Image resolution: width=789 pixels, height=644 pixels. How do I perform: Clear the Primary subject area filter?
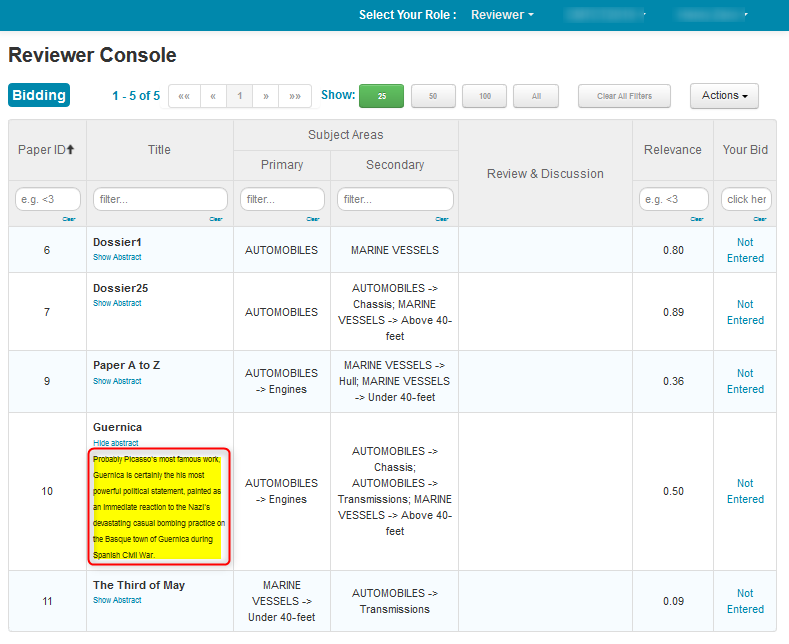coord(313,218)
